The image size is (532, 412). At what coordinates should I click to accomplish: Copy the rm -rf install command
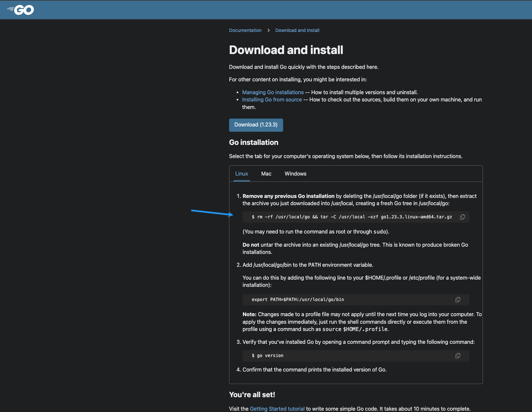click(462, 217)
